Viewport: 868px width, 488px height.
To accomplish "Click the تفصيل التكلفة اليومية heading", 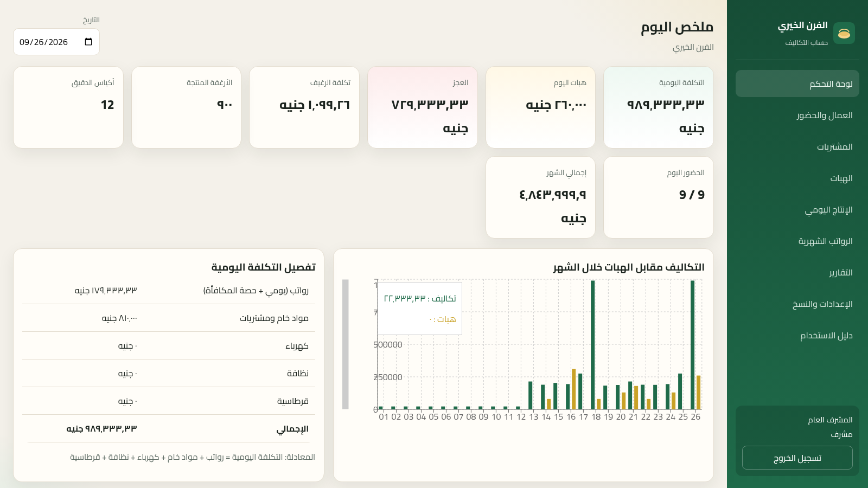I will tap(264, 267).
